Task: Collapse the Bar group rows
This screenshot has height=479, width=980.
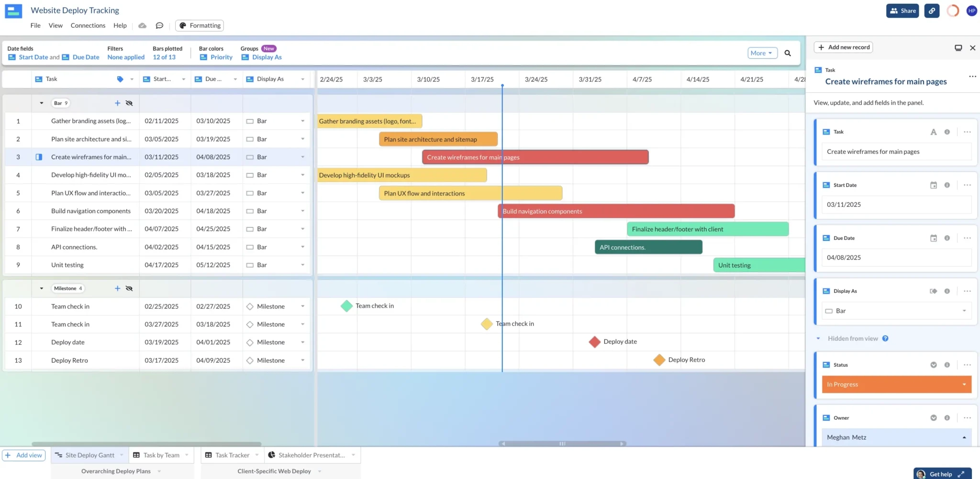Action: 42,103
